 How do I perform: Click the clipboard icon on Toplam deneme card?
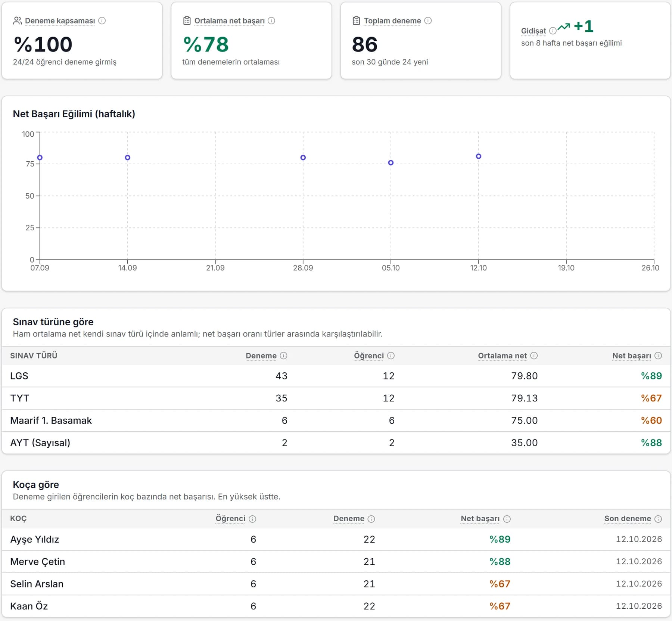[x=356, y=21]
